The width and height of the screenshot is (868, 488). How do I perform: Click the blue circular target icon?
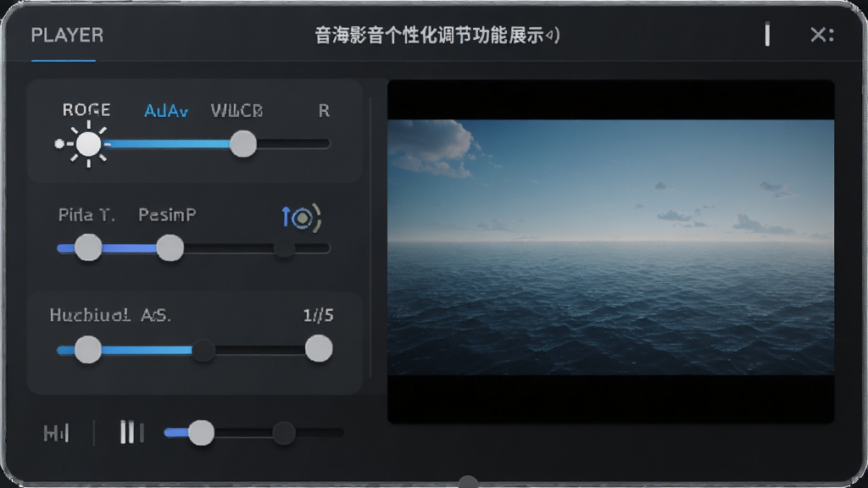(x=302, y=218)
